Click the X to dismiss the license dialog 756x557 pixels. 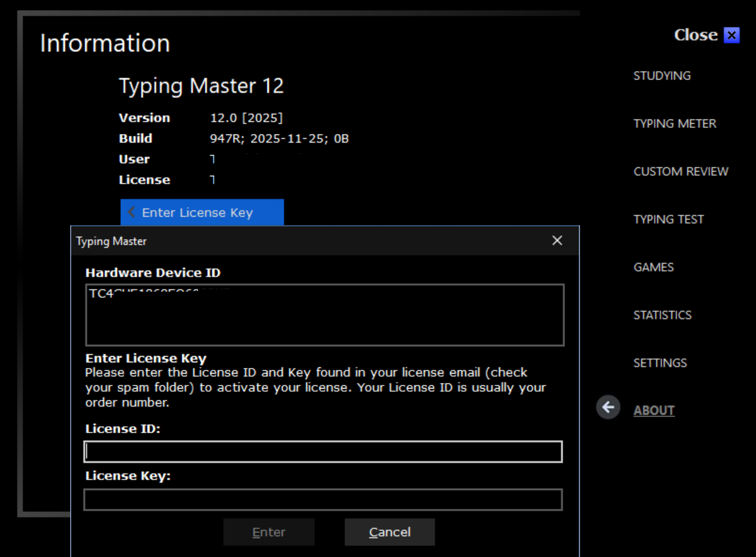(556, 240)
